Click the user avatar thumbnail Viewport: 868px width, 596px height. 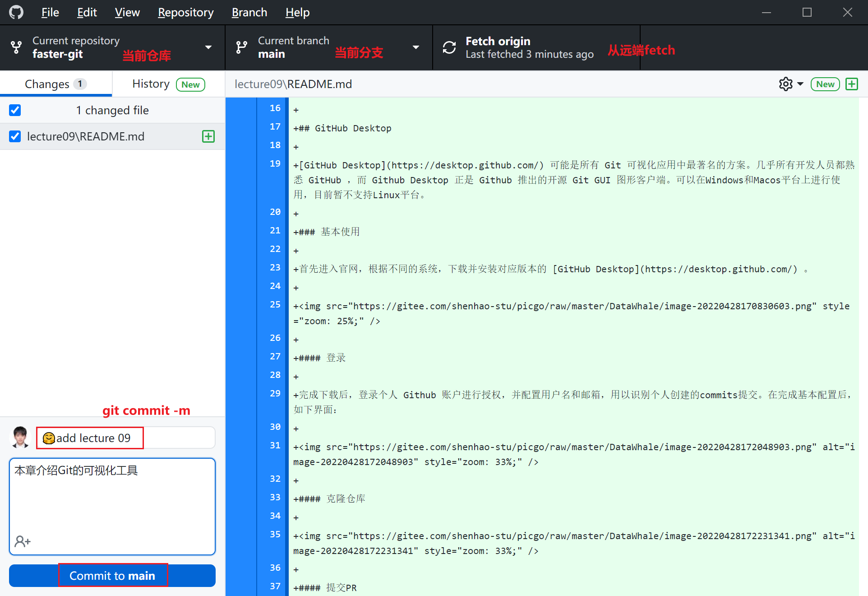point(20,438)
